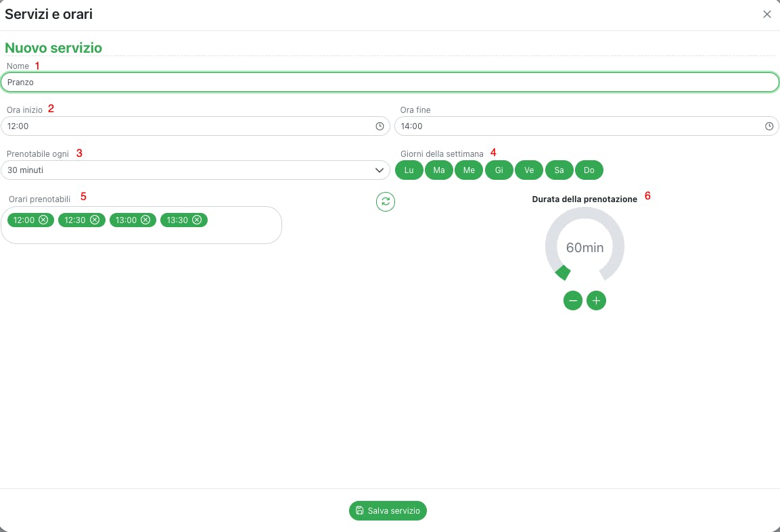Click the refresh bookable times icon
This screenshot has width=780, height=532.
coord(386,201)
